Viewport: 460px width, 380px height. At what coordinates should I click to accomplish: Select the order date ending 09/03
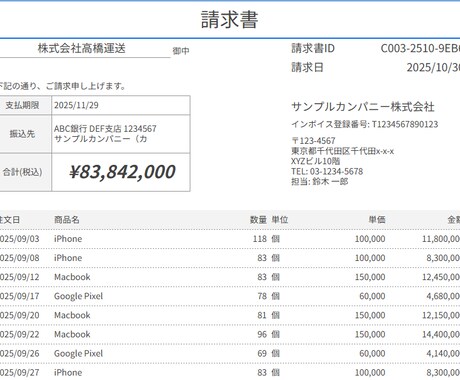(x=20, y=239)
